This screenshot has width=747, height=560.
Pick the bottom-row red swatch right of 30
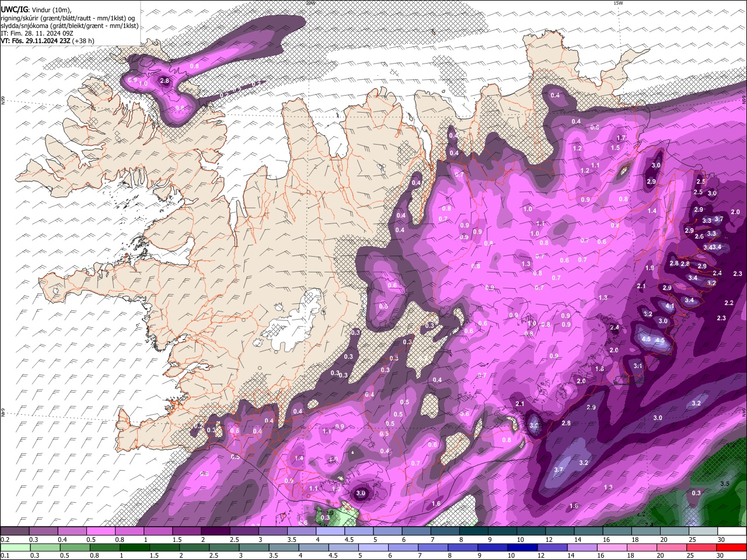pos(731,547)
